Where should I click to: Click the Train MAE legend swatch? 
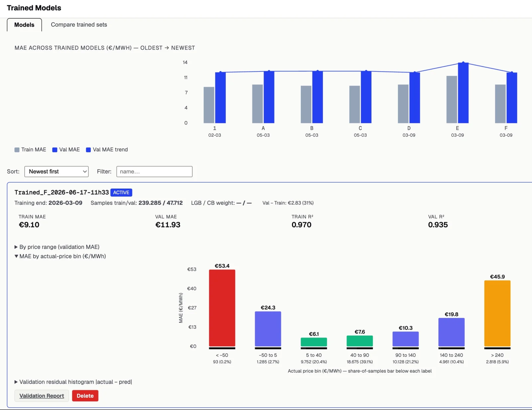coord(17,150)
